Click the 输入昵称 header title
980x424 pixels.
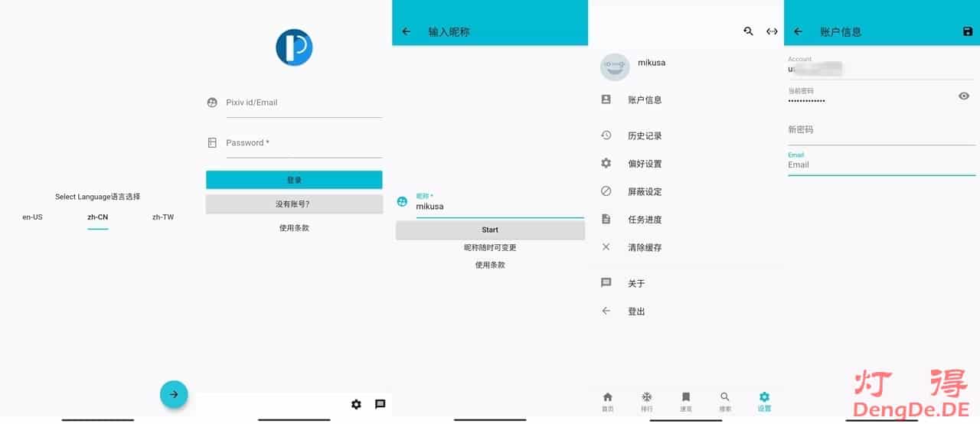(449, 31)
